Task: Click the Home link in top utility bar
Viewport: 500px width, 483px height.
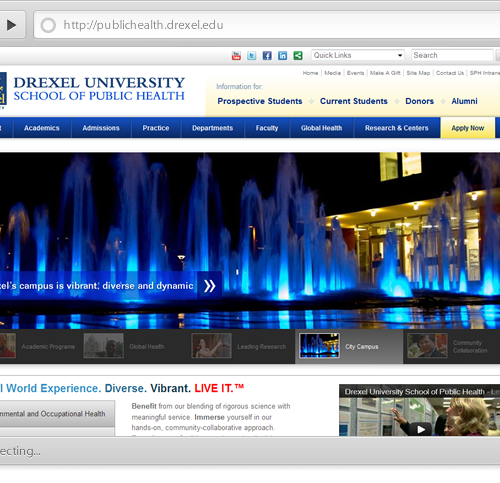Action: tap(310, 73)
